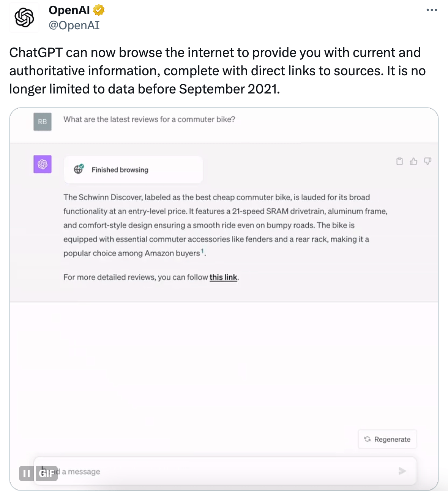
Task: Click the send message arrow
Action: [402, 471]
